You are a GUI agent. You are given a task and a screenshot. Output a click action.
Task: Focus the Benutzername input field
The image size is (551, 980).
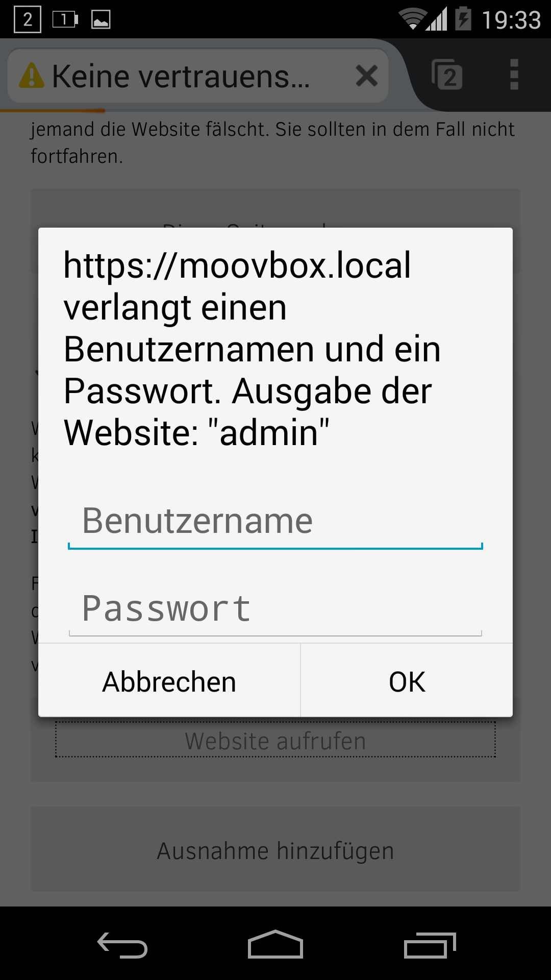pyautogui.click(x=275, y=522)
